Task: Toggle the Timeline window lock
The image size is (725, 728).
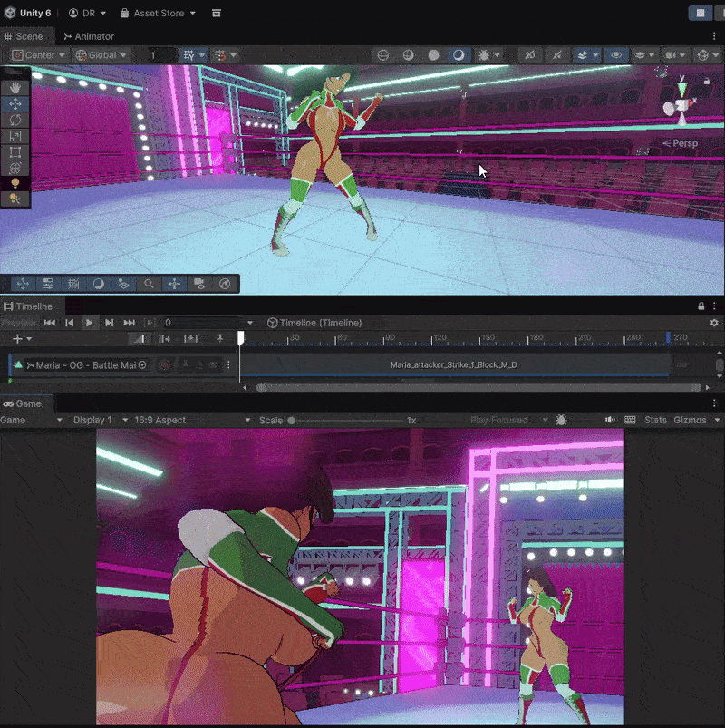Action: [x=701, y=306]
